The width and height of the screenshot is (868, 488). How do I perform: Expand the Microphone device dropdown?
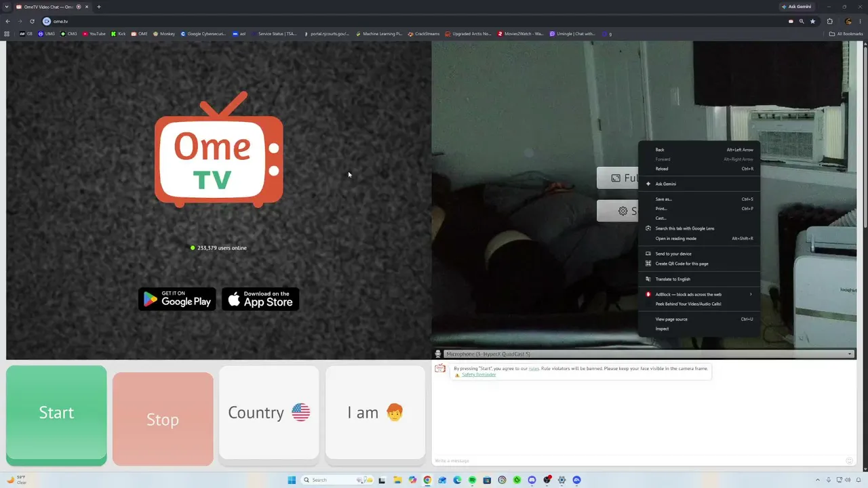click(x=648, y=354)
